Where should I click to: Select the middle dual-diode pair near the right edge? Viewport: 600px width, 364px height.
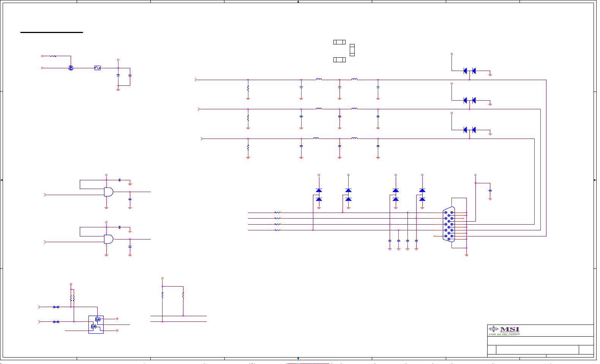[470, 100]
